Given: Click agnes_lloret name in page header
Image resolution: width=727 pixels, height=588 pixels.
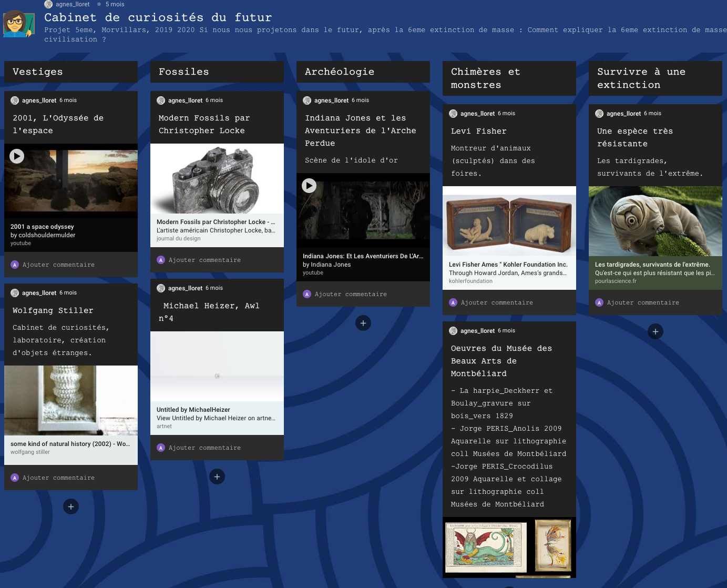Looking at the screenshot, I should (x=73, y=4).
